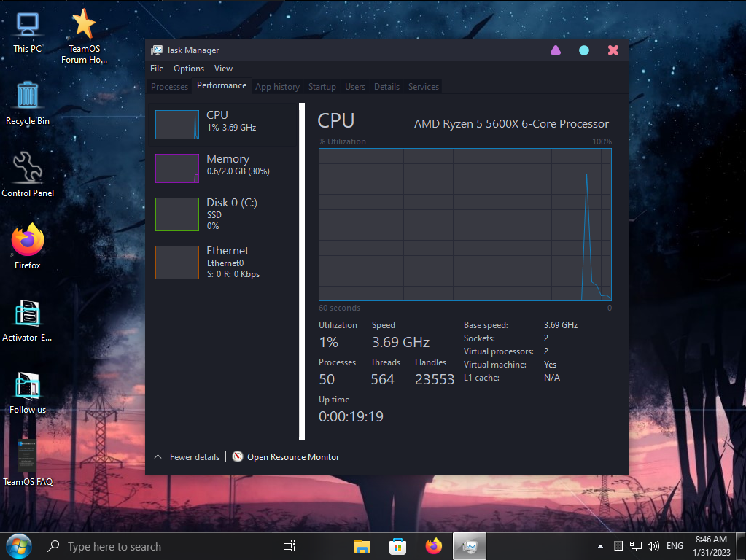Click the Base speed 3.69 GHz value
The image size is (746, 560).
pos(561,325)
